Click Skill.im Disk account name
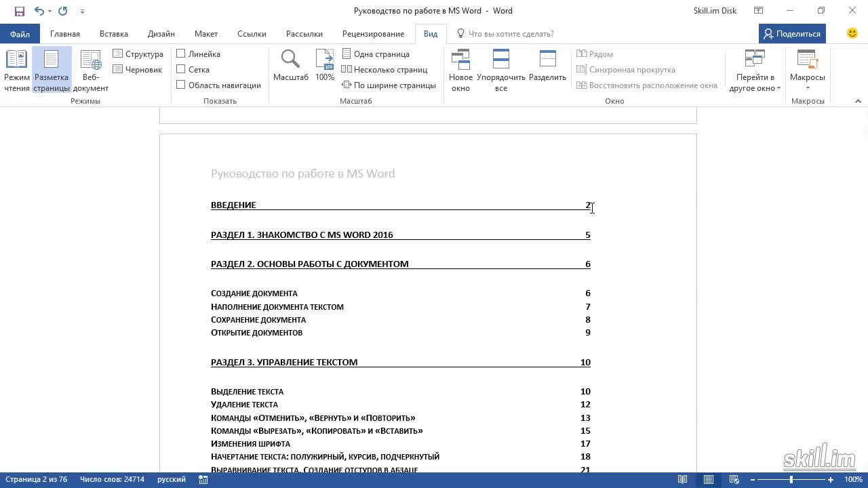This screenshot has height=488, width=868. pos(715,11)
